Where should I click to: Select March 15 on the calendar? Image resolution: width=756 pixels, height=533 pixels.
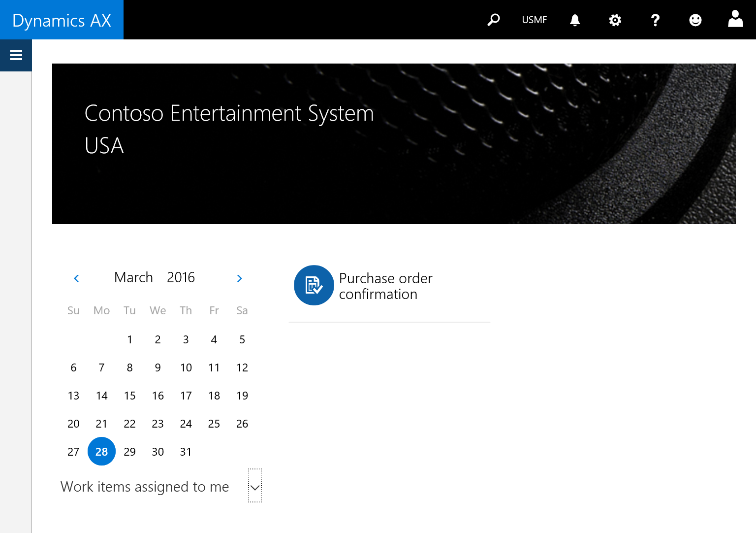129,396
